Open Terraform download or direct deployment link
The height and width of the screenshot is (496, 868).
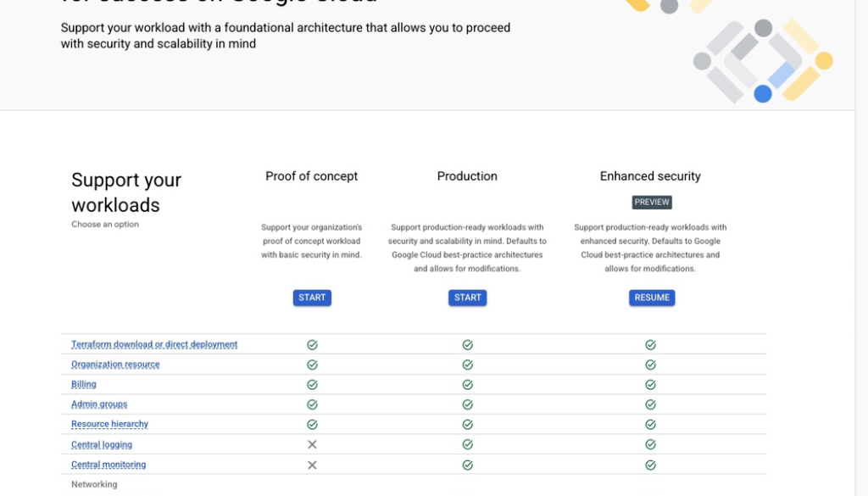click(154, 344)
